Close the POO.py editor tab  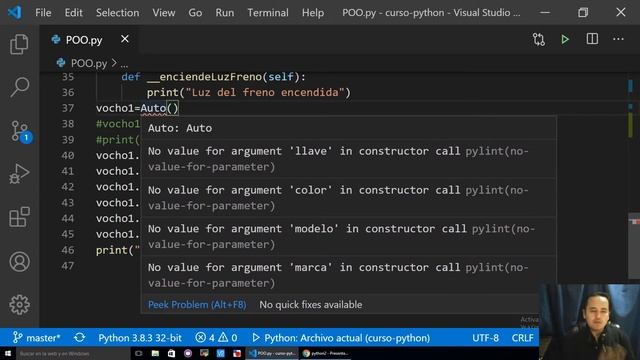click(x=125, y=39)
